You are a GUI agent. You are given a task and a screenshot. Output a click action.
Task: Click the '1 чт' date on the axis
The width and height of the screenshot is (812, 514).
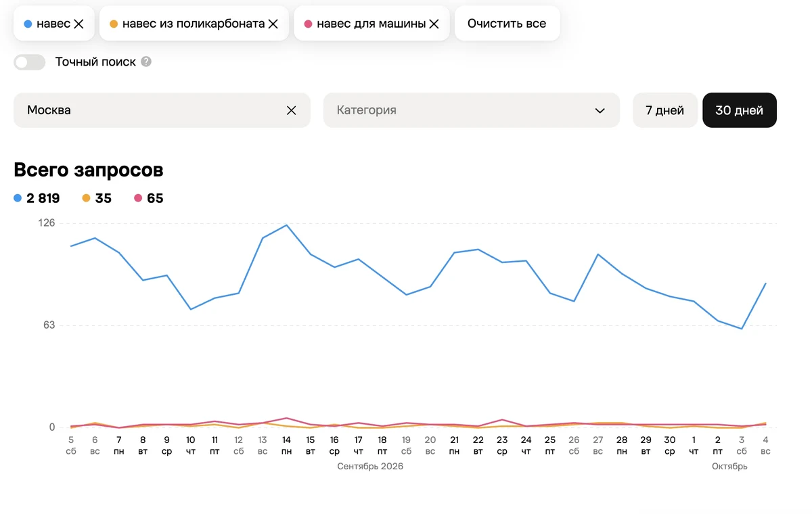(694, 445)
